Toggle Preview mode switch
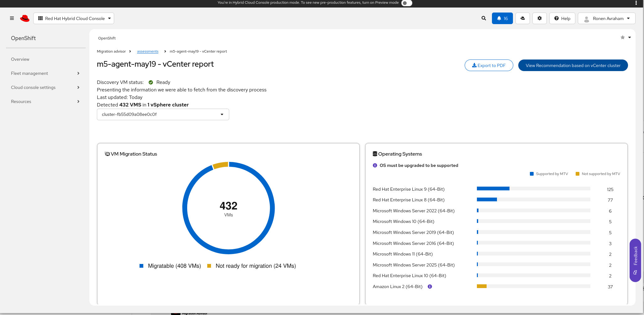644x315 pixels. click(x=407, y=3)
